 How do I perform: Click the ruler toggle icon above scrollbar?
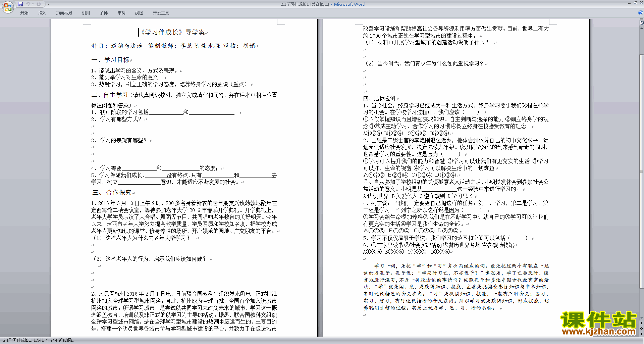pyautogui.click(x=642, y=23)
